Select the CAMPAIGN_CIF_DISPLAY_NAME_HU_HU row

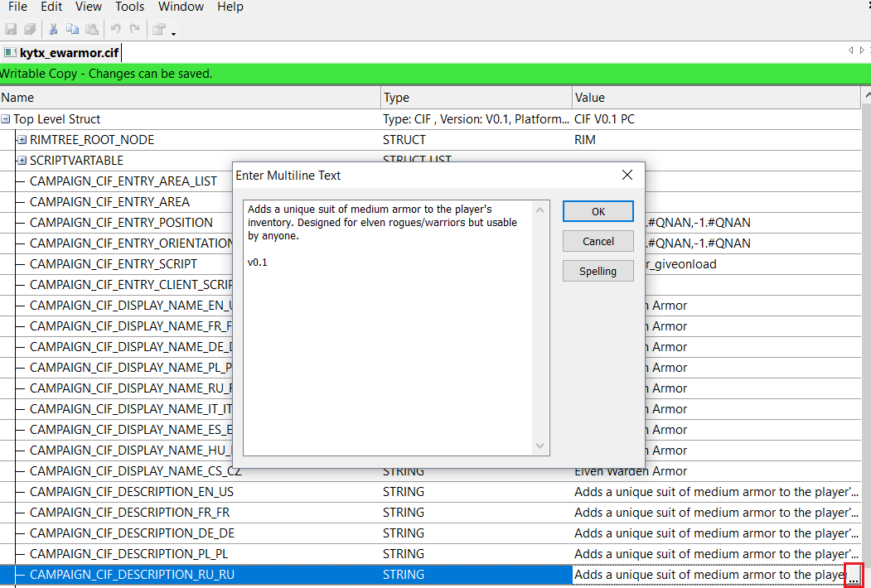[x=131, y=451]
